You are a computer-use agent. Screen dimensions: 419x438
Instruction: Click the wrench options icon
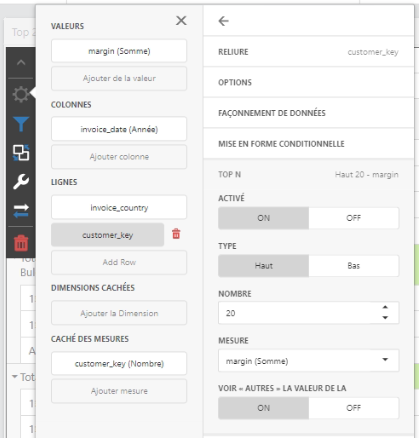(21, 182)
